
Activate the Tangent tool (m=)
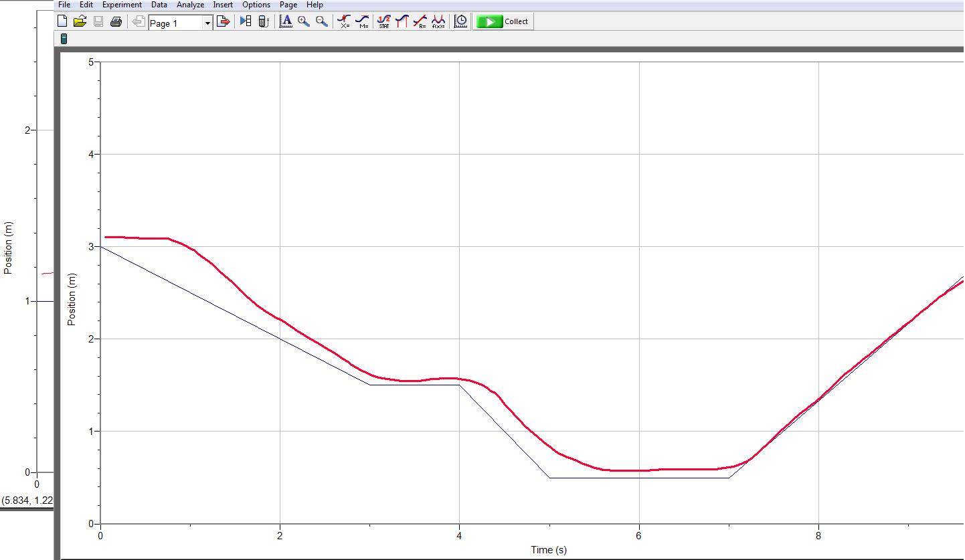[362, 21]
